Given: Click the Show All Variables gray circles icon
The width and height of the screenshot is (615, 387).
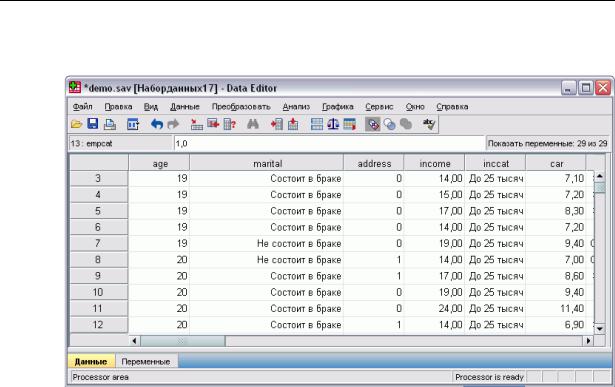Looking at the screenshot, I should 406,124.
